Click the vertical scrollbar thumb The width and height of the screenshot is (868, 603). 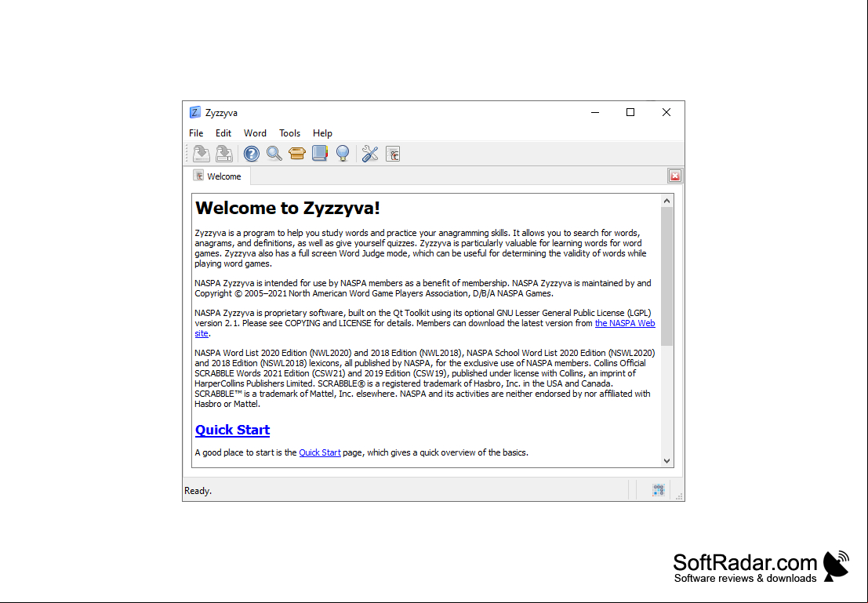(x=666, y=276)
